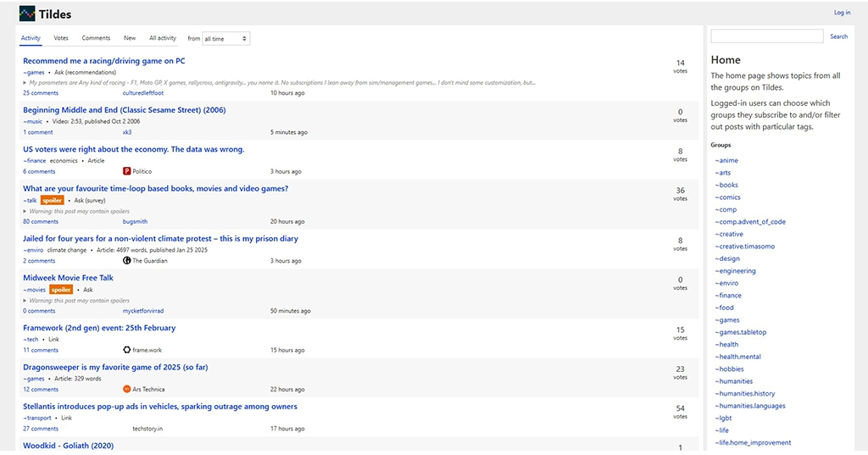Open the Stellantis pop-up ads topic
The width and height of the screenshot is (868, 455).
[x=160, y=407]
